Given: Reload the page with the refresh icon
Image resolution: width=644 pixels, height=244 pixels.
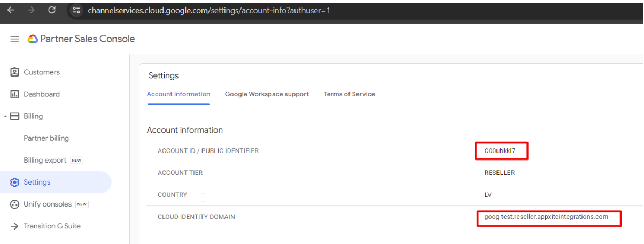Looking at the screenshot, I should click(52, 10).
